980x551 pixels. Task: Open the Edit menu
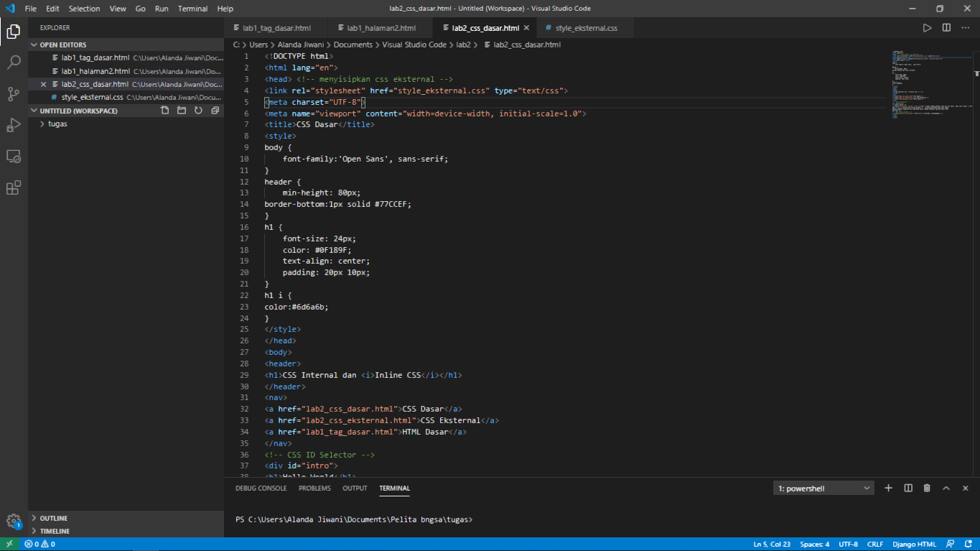(x=52, y=9)
